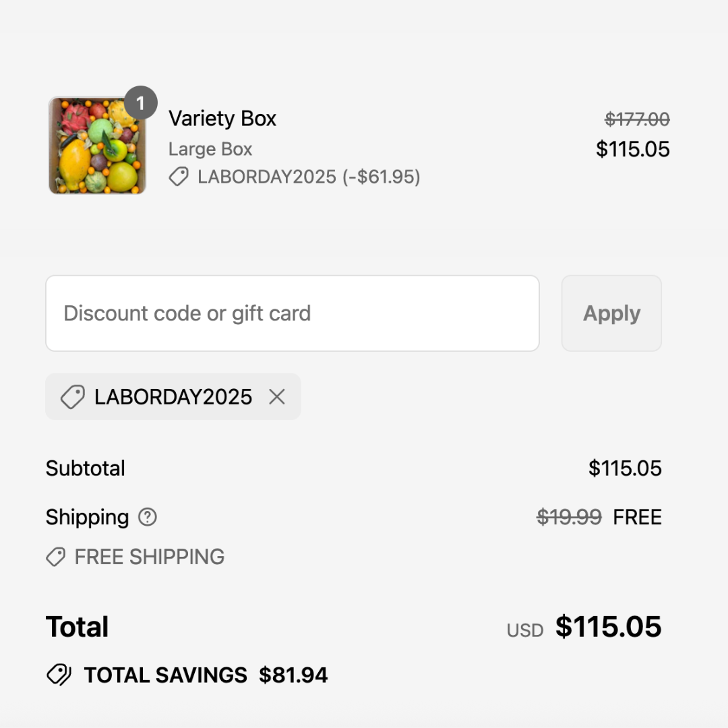Screen dimensions: 728x728
Task: Click the Subtotal label
Action: click(86, 468)
